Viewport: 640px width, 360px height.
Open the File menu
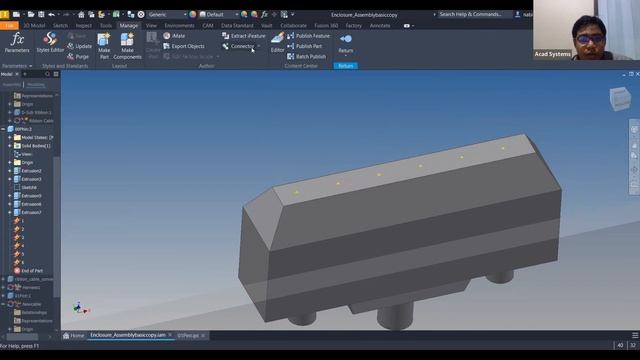coord(9,26)
